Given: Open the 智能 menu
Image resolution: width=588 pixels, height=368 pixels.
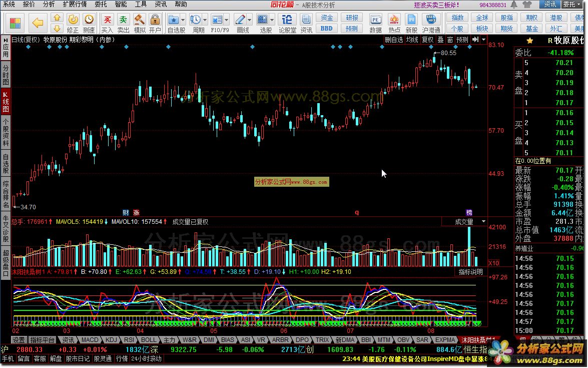Looking at the screenshot, I should [121, 5].
